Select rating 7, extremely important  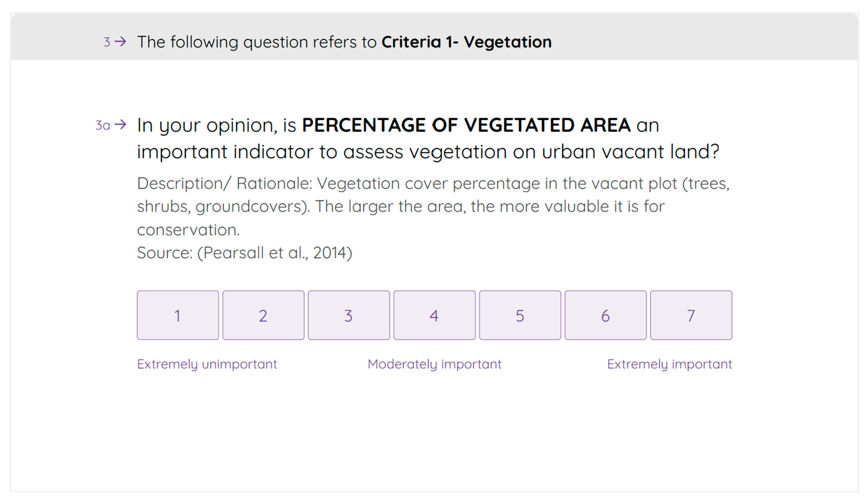tap(691, 315)
